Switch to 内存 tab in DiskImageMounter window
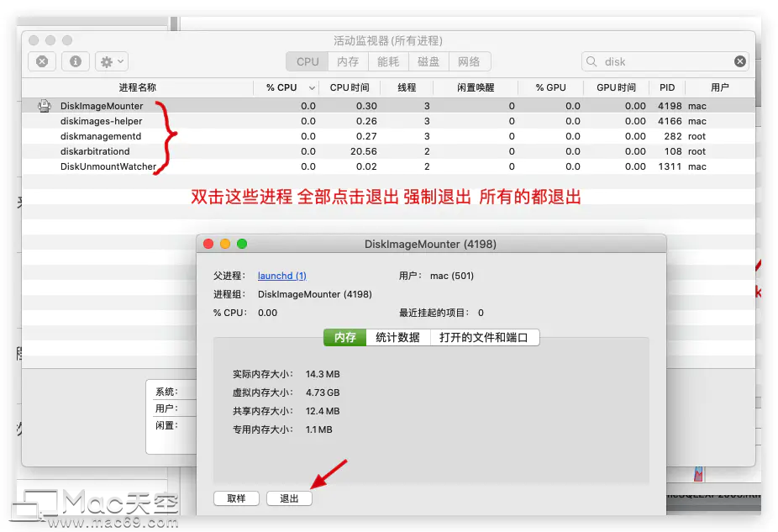Screen dimensions: 778x532 344,338
